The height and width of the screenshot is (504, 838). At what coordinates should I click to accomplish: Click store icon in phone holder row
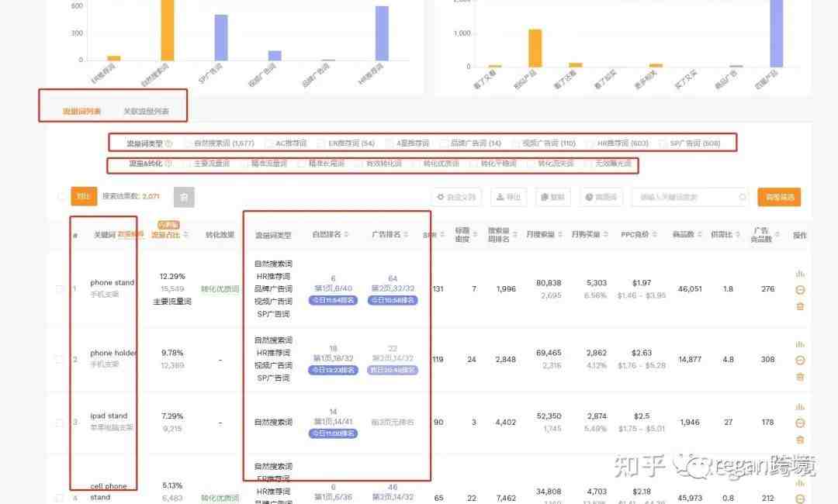pyautogui.click(x=800, y=377)
